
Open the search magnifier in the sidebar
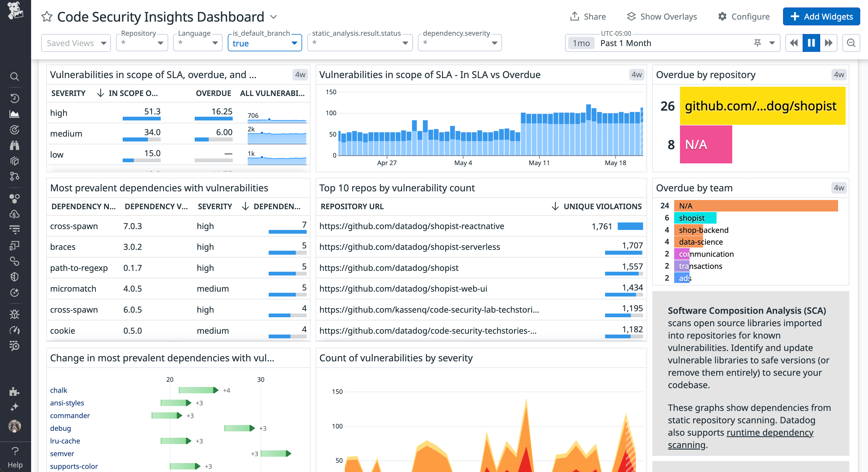coord(14,77)
